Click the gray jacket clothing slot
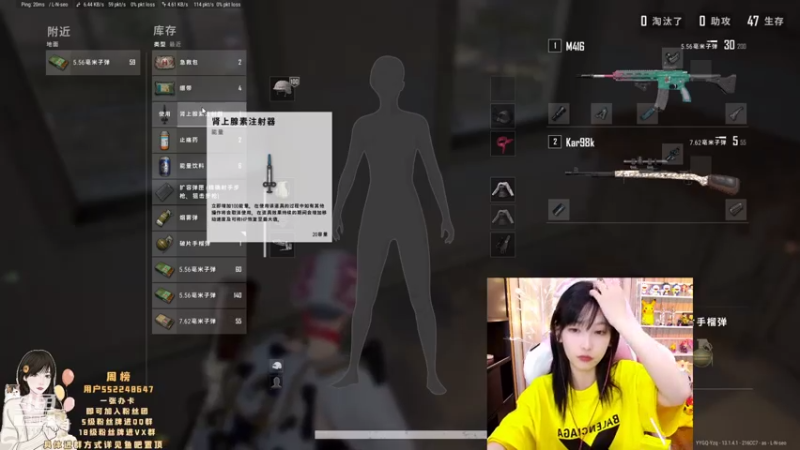800x450 pixels. point(503,217)
